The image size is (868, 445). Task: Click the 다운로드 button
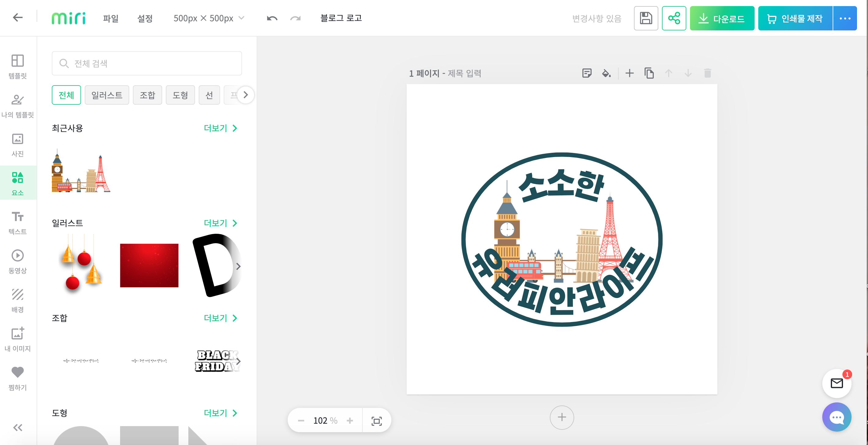coord(722,18)
